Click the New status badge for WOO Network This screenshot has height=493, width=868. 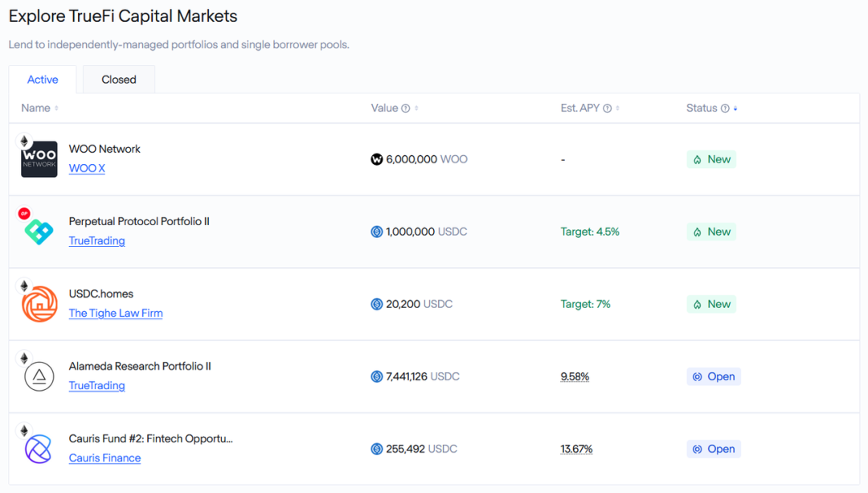pos(711,159)
